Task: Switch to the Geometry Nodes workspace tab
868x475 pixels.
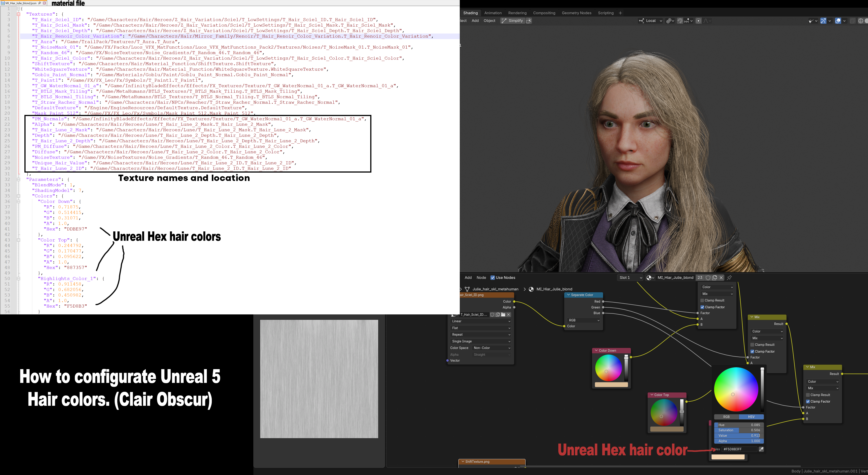Action: coord(577,13)
